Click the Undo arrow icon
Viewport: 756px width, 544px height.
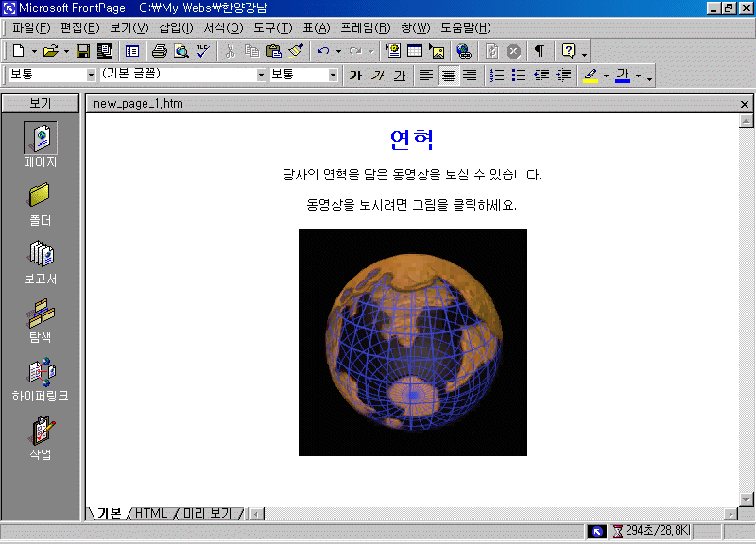click(x=323, y=51)
